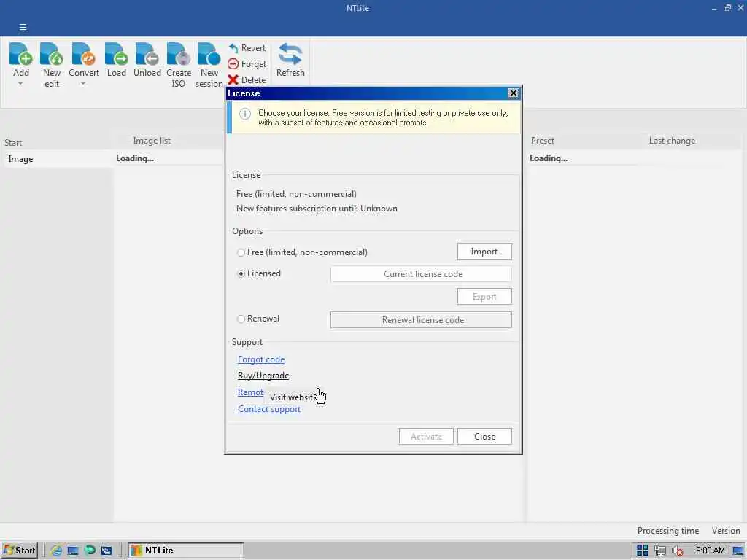Click the Load toolbar icon
This screenshot has width=747, height=560.
(116, 54)
